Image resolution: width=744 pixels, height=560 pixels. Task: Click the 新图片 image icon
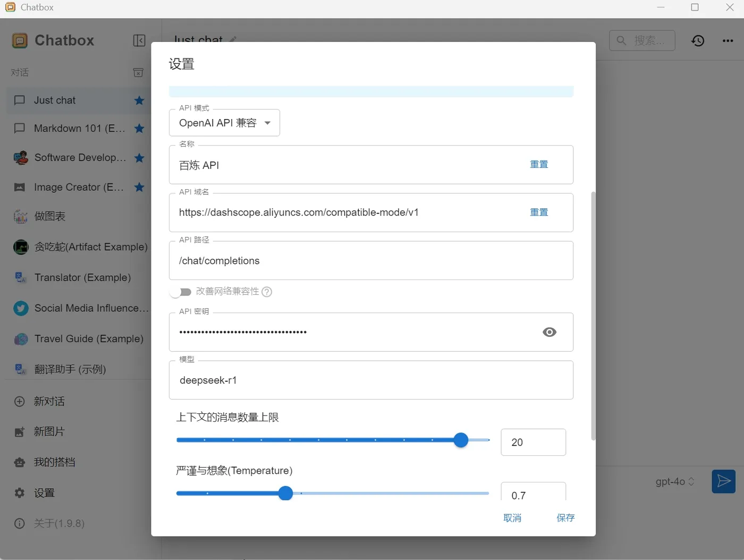point(20,432)
